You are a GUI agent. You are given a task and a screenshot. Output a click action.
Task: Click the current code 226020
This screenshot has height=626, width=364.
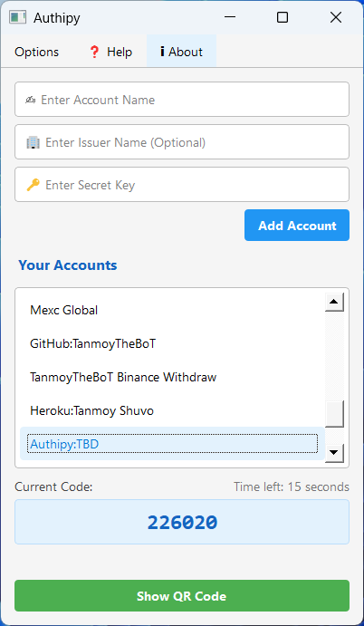point(182,522)
